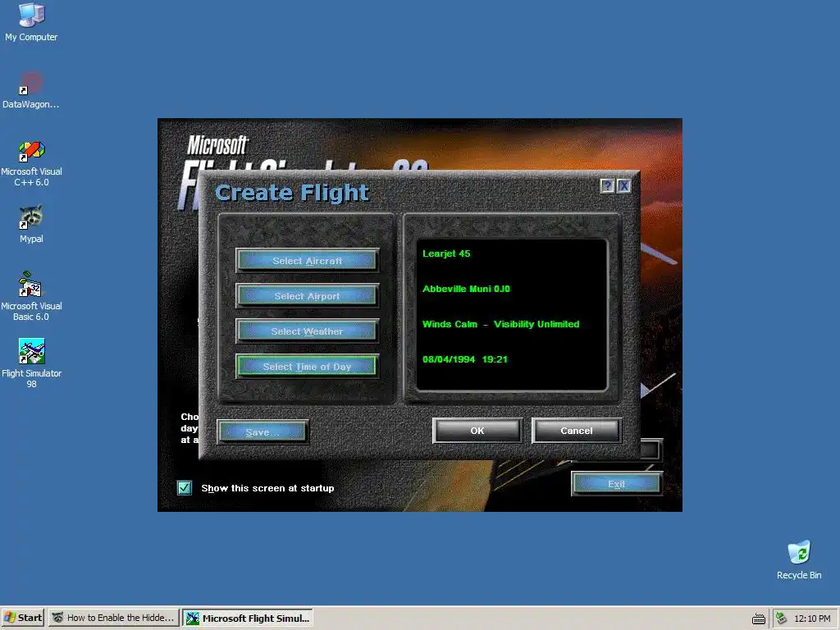Click the Save... button

click(x=262, y=432)
